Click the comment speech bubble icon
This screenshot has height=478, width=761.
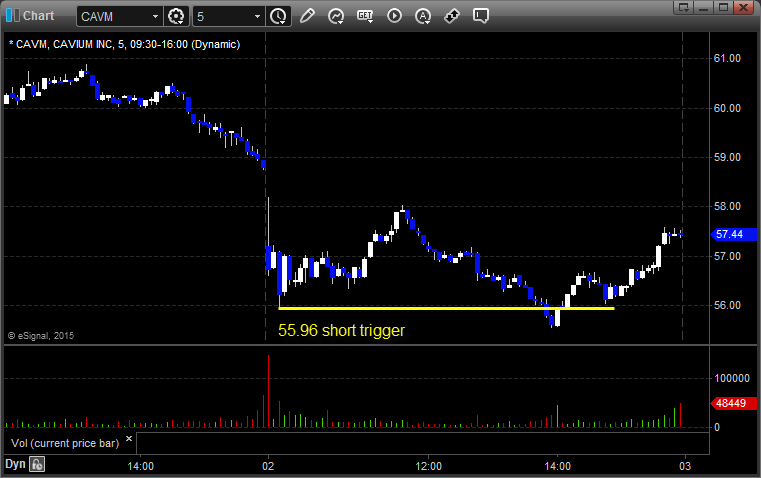(480, 16)
